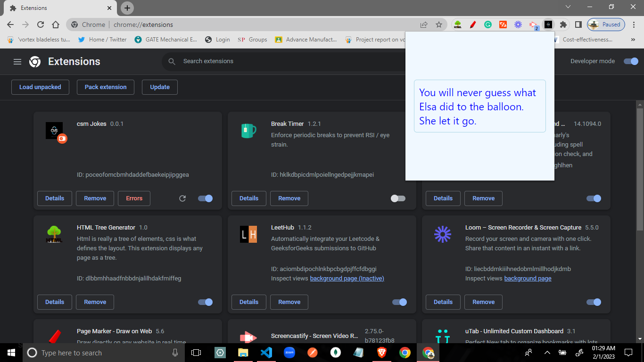Open the window dropdown chevron near minimize
644x362 pixels.
point(568,7)
